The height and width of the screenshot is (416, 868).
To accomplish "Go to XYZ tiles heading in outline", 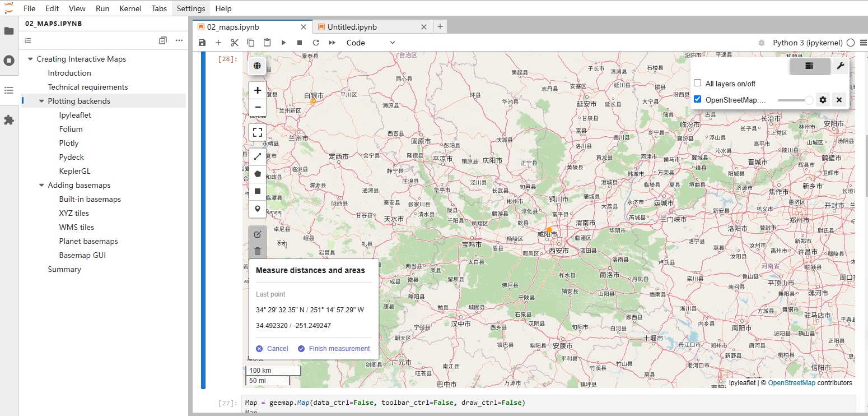I will click(x=74, y=213).
